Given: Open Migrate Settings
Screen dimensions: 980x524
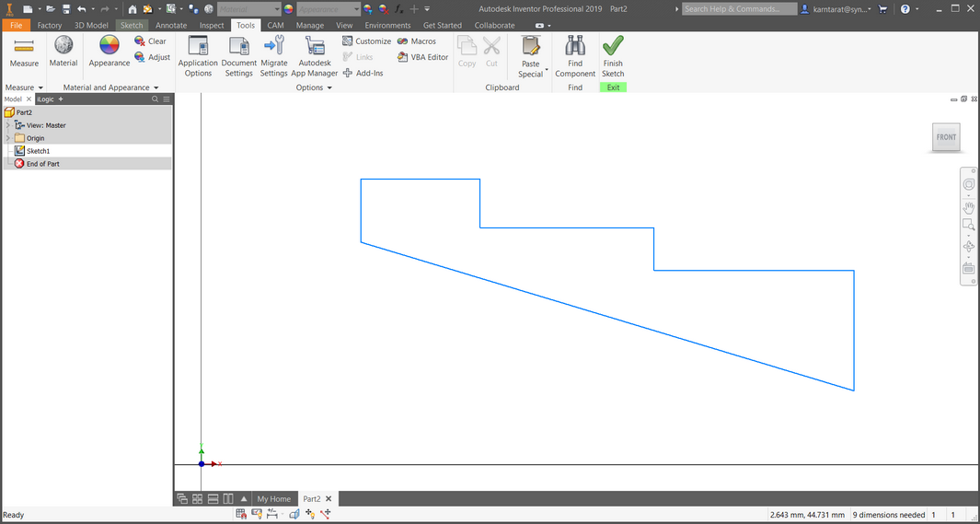Looking at the screenshot, I should 273,56.
